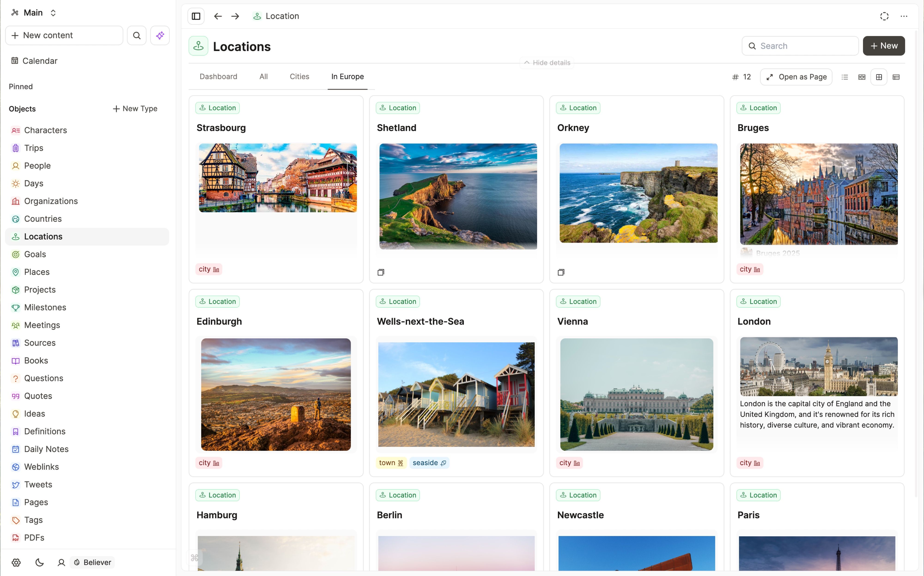
Task: Navigate back using the back arrow
Action: [x=217, y=16]
